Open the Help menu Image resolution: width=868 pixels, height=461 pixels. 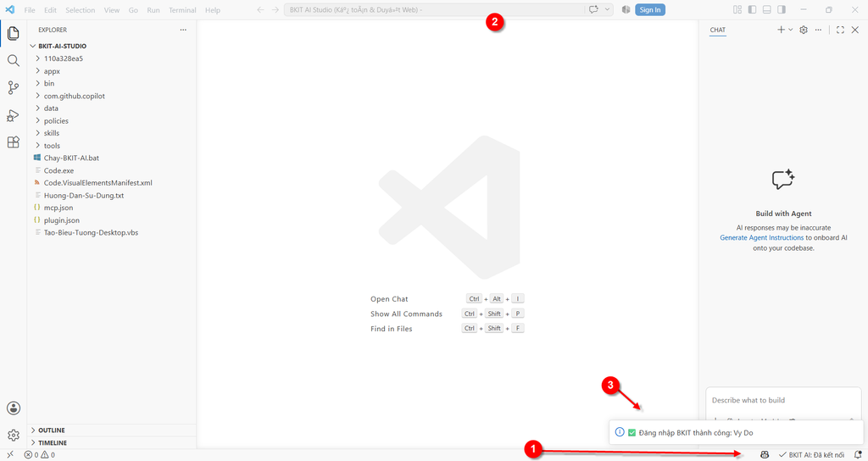pyautogui.click(x=213, y=10)
